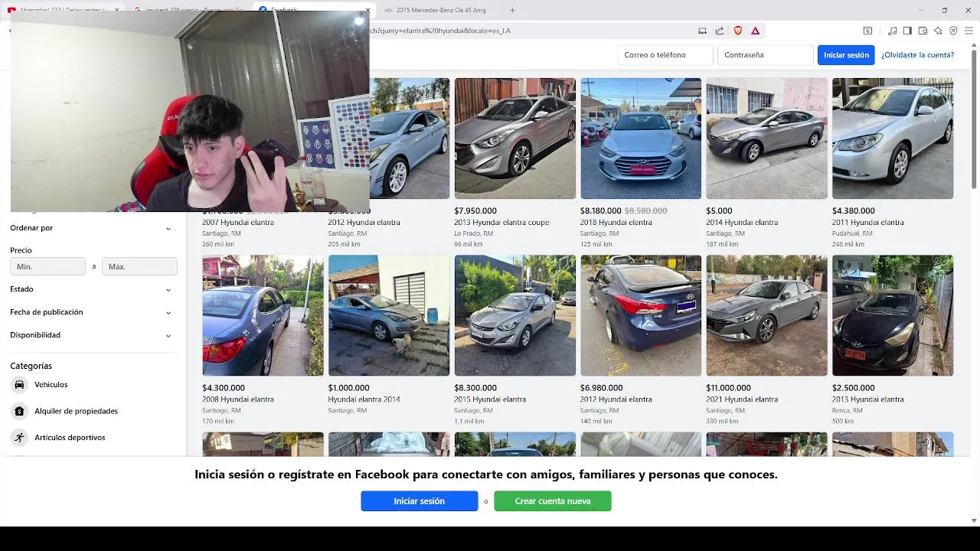Click the top Iniciar sesión button
This screenshot has width=980, height=551.
[846, 55]
